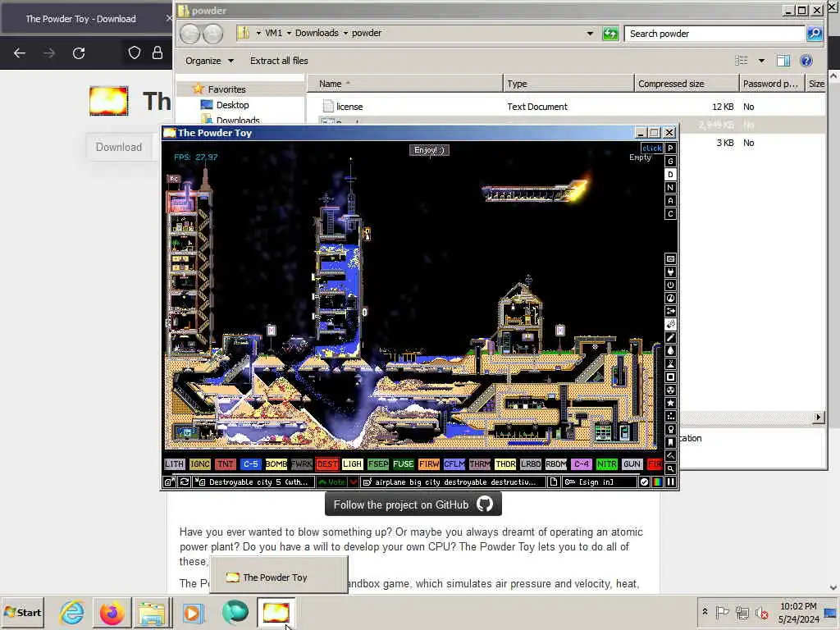Open the Powders pile menu icon
Screen dimensions: 840x630
coord(670,363)
